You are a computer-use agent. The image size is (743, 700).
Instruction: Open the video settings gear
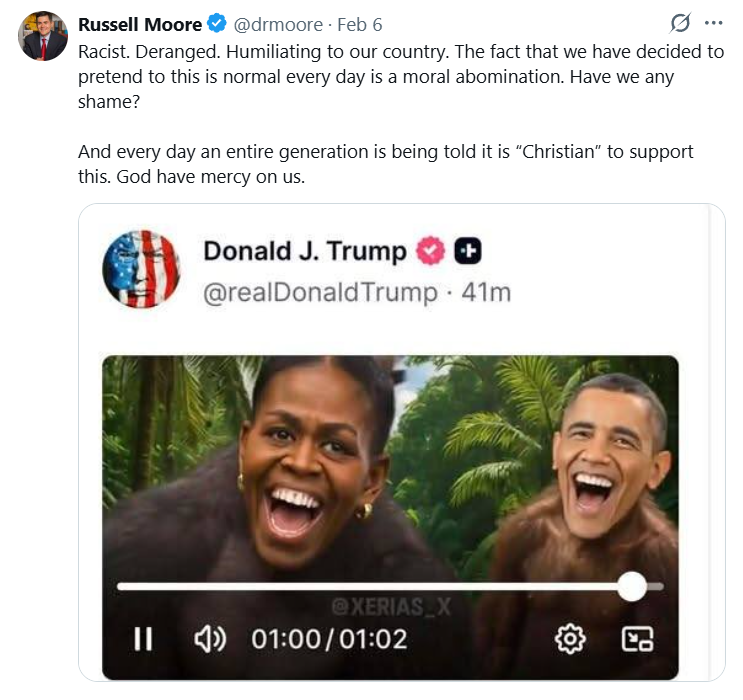[571, 639]
